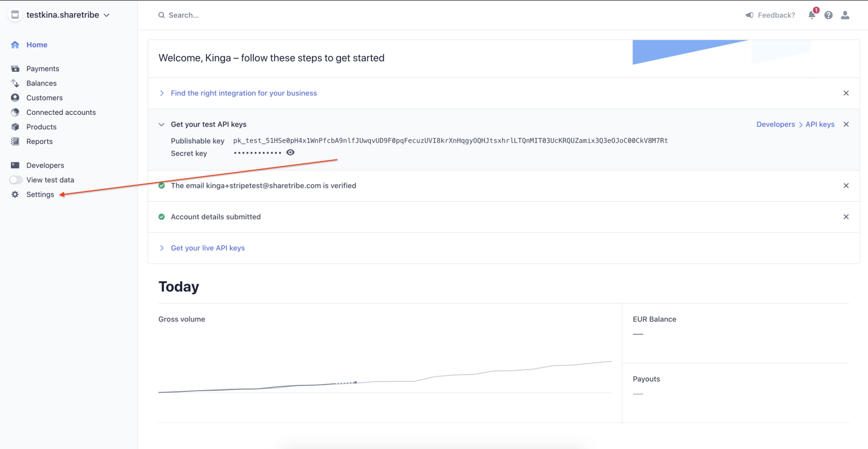The width and height of the screenshot is (868, 449).
Task: Click the masked Secret key dots
Action: [258, 153]
